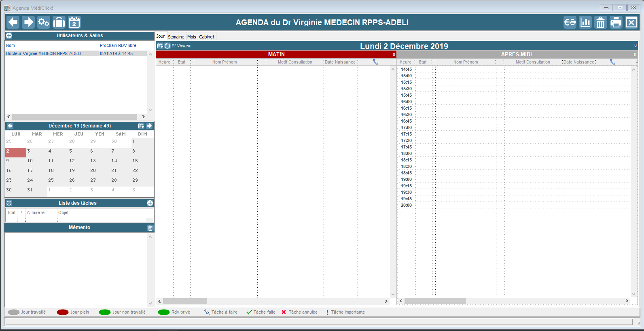Click inside the Mémento text area
The height and width of the screenshot is (331, 644).
[77, 267]
